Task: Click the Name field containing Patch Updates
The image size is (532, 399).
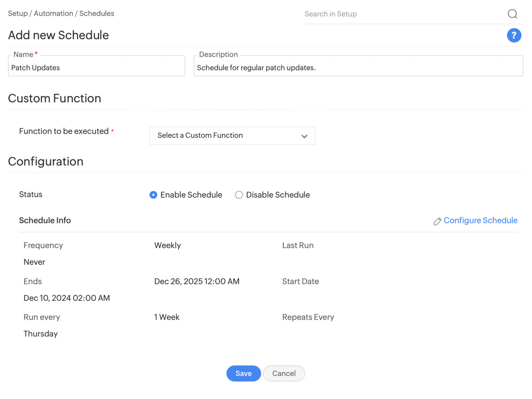Action: (97, 68)
